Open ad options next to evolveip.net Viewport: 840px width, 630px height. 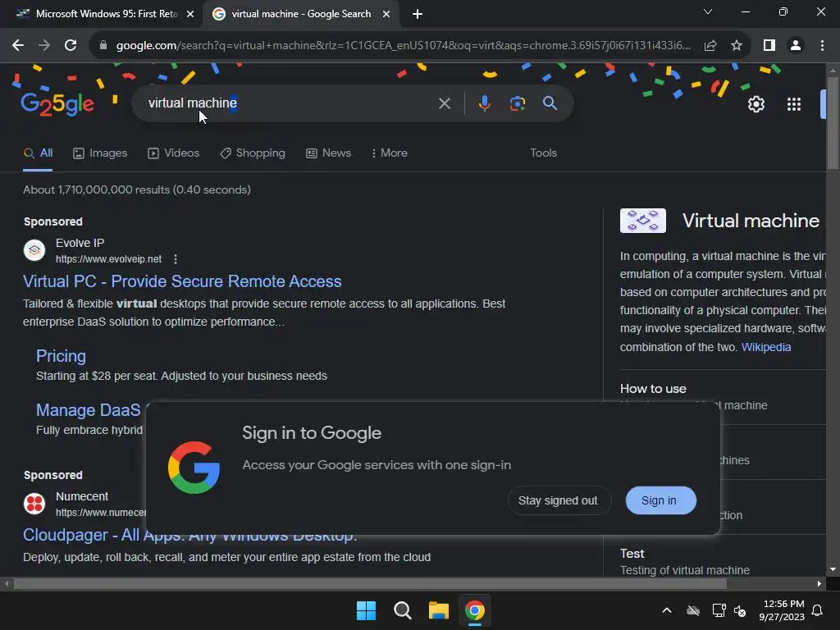pos(176,259)
